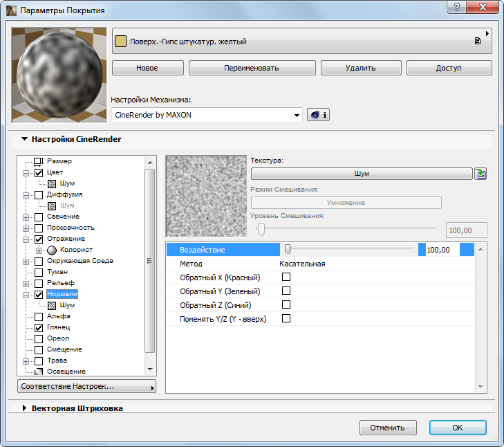This screenshot has width=504, height=447.
Task: Enable the Диффузия channel checkbox
Action: [39, 195]
